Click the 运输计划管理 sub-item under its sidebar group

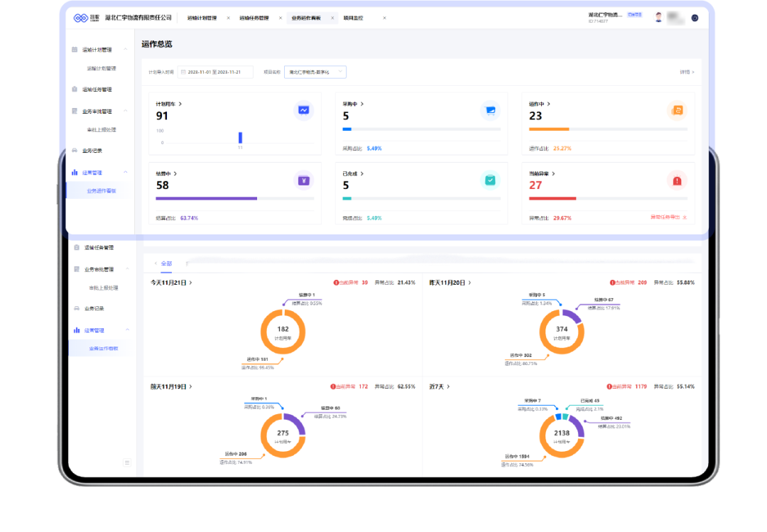[x=102, y=68]
